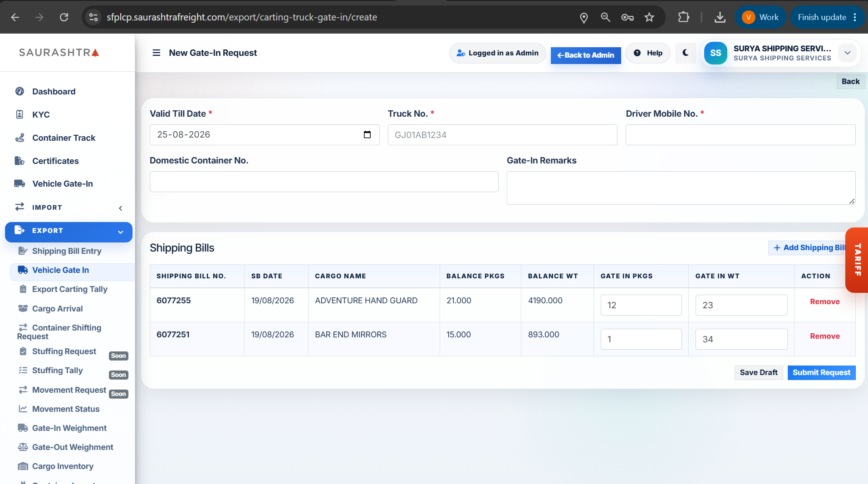This screenshot has width=868, height=484.
Task: Open site information icon in address bar
Action: [x=93, y=17]
